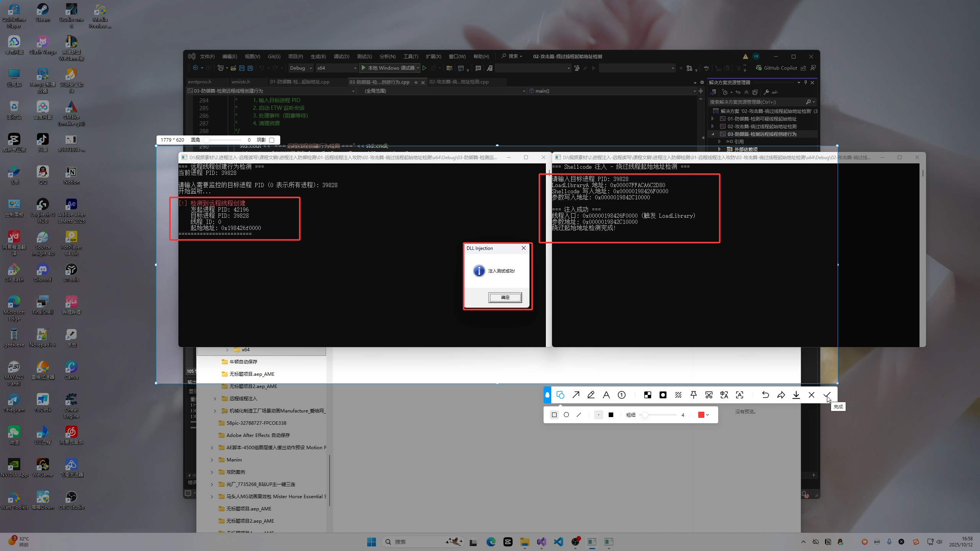The height and width of the screenshot is (551, 980).
Task: Select the numbered marker tool
Action: (x=622, y=395)
